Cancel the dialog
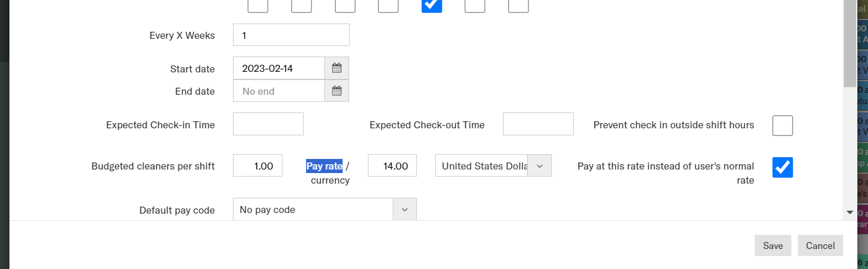This screenshot has height=269, width=868. (x=820, y=245)
